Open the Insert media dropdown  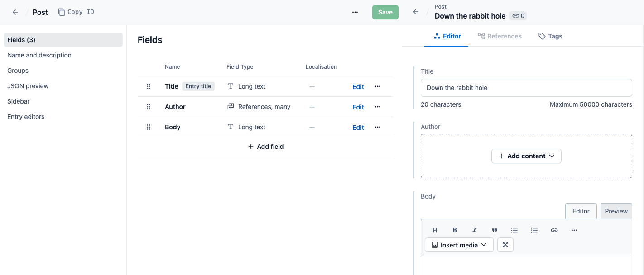[x=459, y=245]
